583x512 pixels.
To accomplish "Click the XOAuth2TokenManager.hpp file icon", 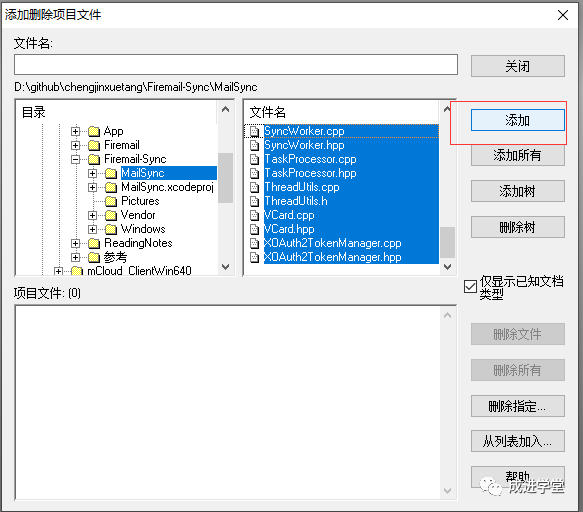I will (255, 257).
